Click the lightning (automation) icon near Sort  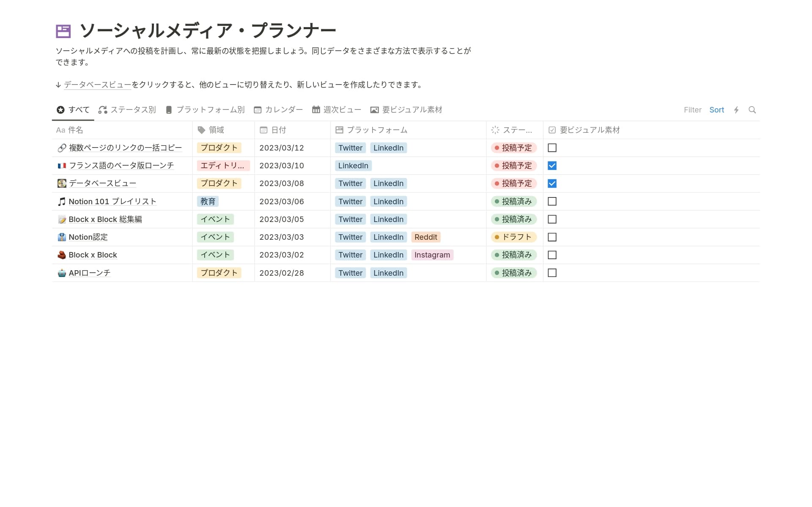point(737,110)
